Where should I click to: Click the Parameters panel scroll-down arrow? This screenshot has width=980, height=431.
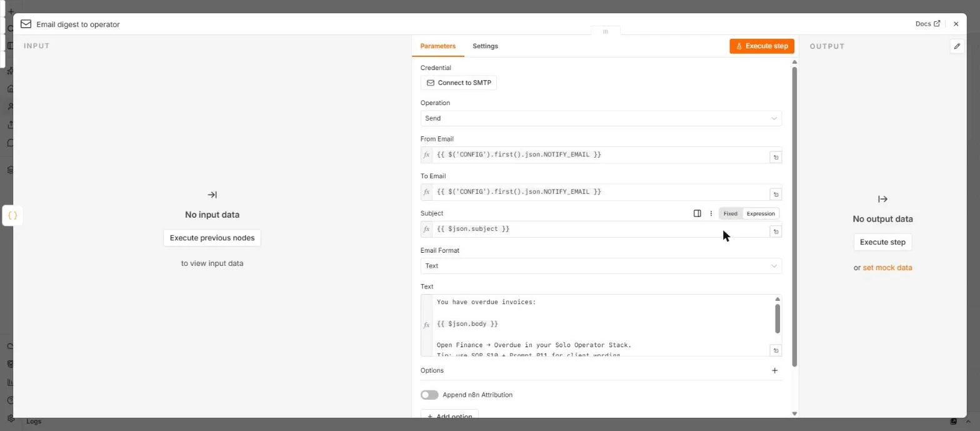(x=794, y=413)
